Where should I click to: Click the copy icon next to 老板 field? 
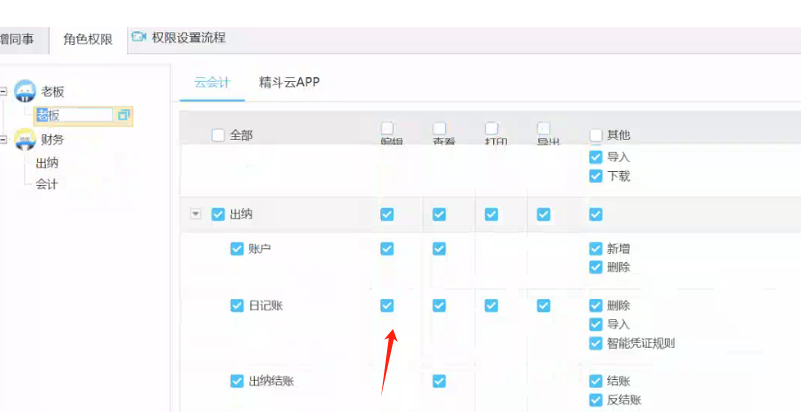tap(124, 115)
